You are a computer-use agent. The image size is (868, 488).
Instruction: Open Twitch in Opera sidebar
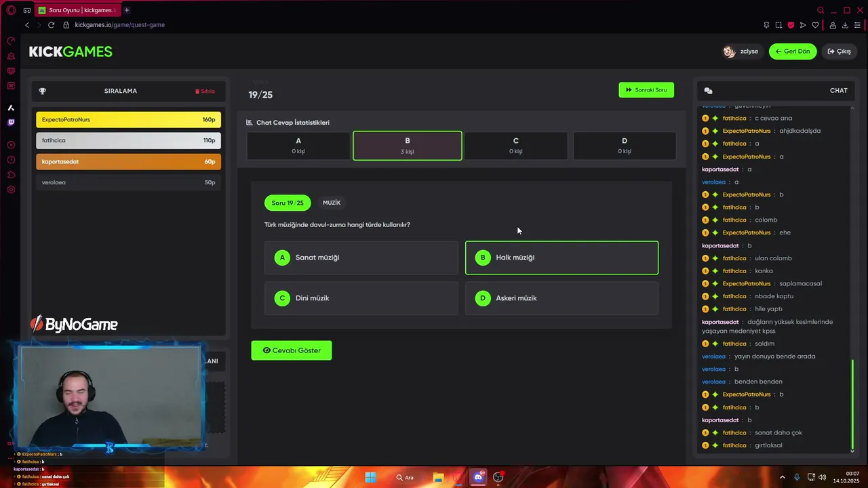coord(11,123)
